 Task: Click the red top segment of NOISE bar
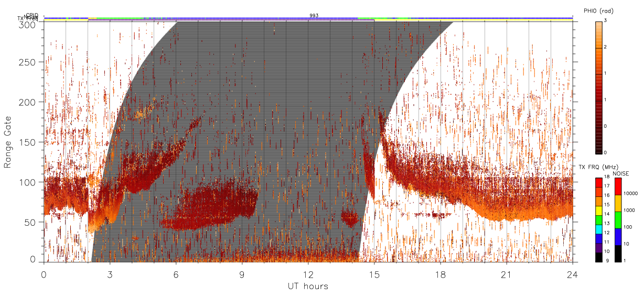point(618,186)
